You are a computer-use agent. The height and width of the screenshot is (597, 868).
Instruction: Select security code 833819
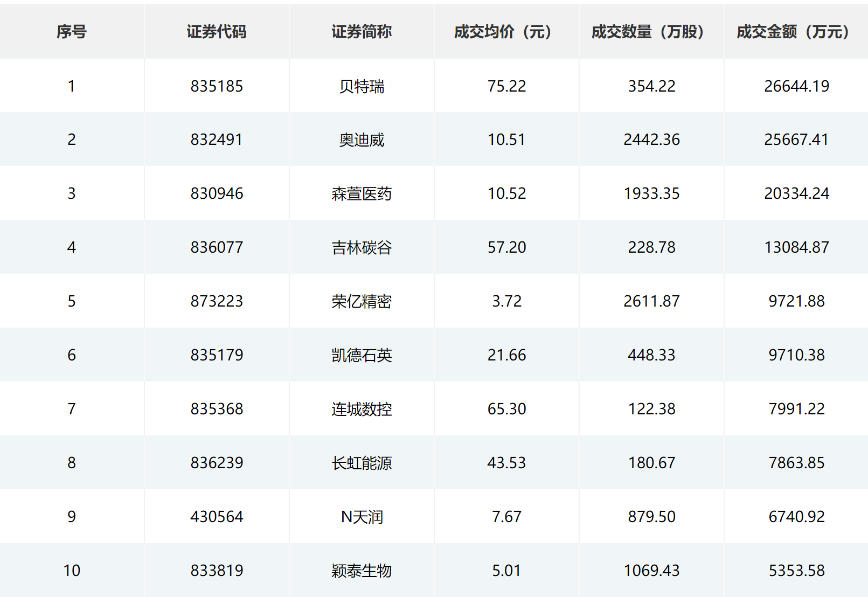pos(217,571)
